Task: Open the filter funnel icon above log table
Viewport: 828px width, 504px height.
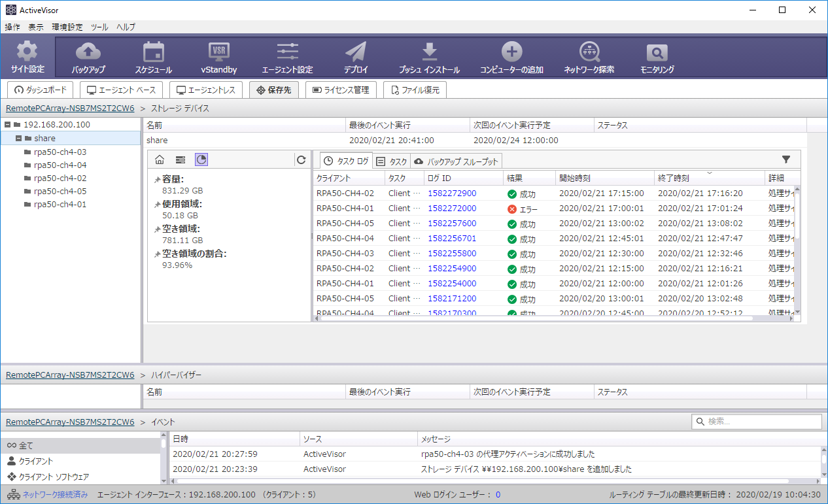Action: coord(786,160)
